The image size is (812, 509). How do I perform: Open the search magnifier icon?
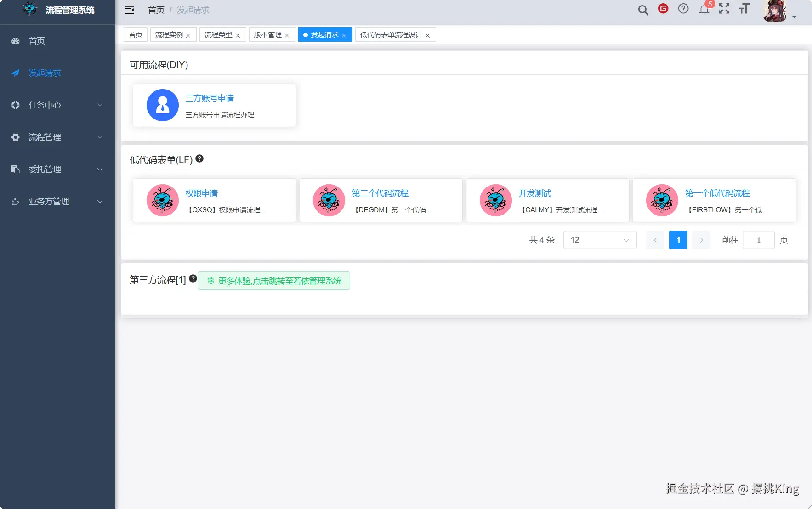[x=643, y=10]
